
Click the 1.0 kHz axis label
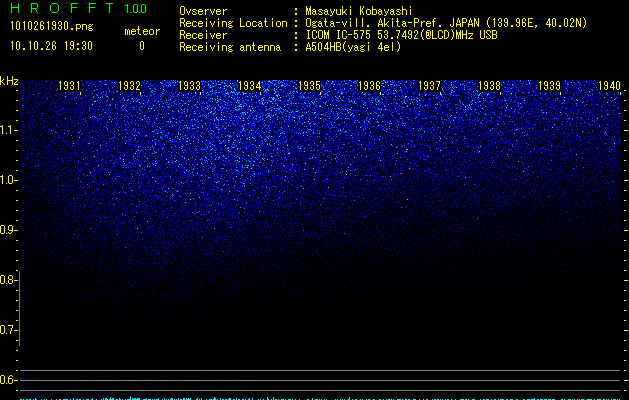[7, 180]
